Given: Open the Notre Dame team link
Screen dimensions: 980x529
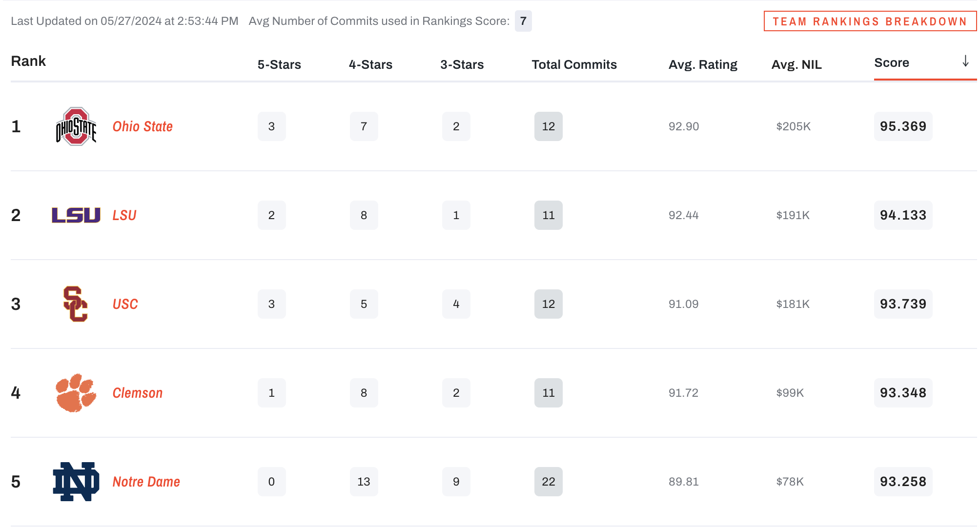Looking at the screenshot, I should coord(145,482).
